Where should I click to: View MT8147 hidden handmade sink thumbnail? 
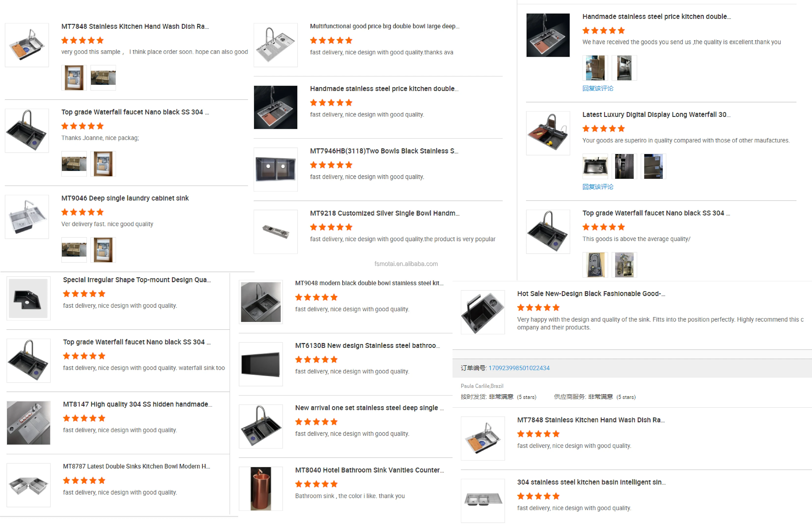pos(28,423)
